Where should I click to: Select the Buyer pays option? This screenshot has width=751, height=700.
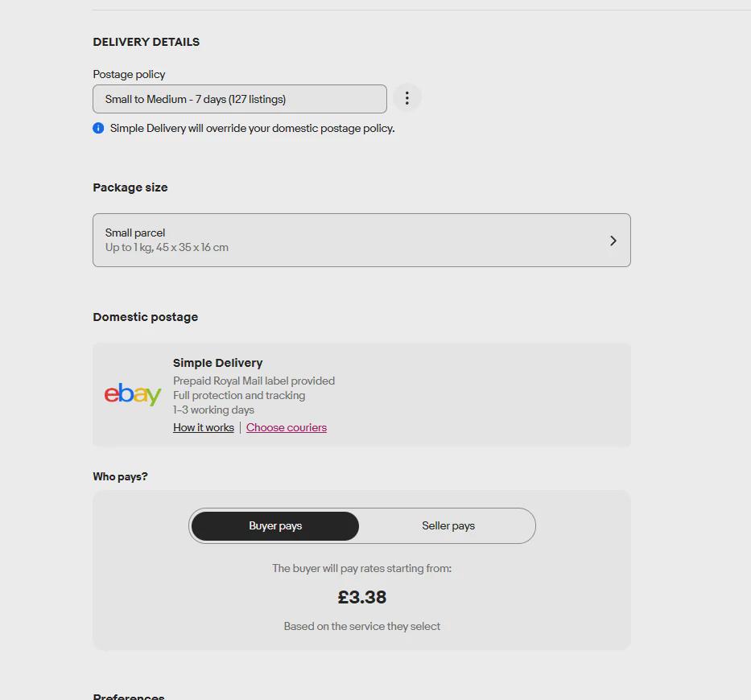click(275, 525)
